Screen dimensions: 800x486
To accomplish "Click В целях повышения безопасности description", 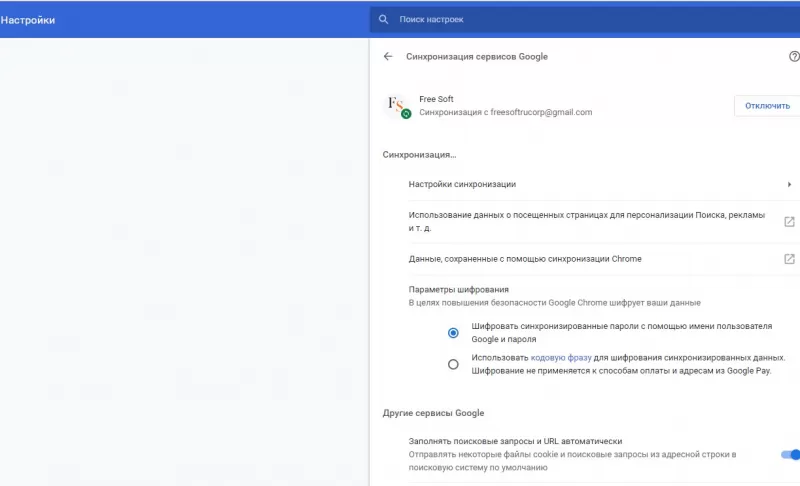I will (555, 303).
